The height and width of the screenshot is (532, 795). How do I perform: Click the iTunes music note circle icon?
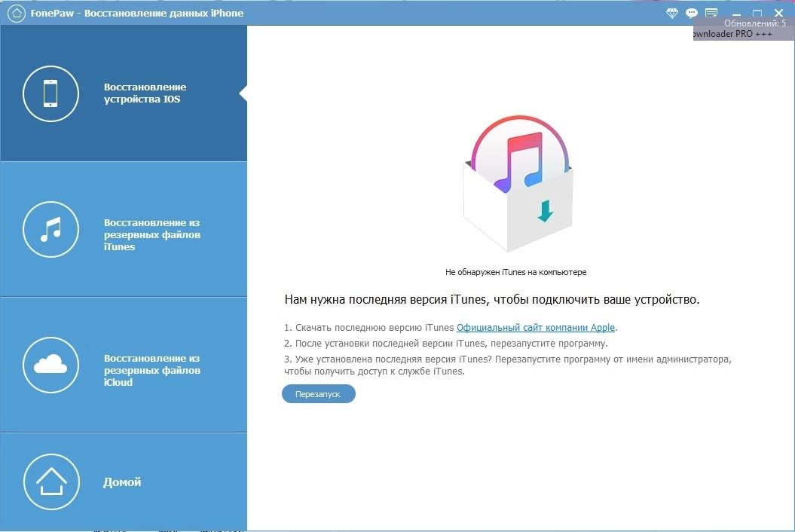[x=50, y=229]
